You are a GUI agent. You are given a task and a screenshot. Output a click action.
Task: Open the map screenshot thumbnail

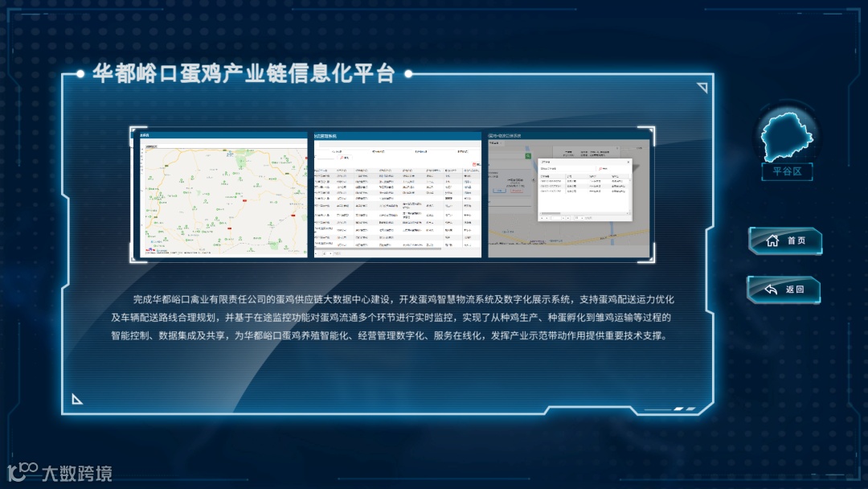click(x=222, y=195)
